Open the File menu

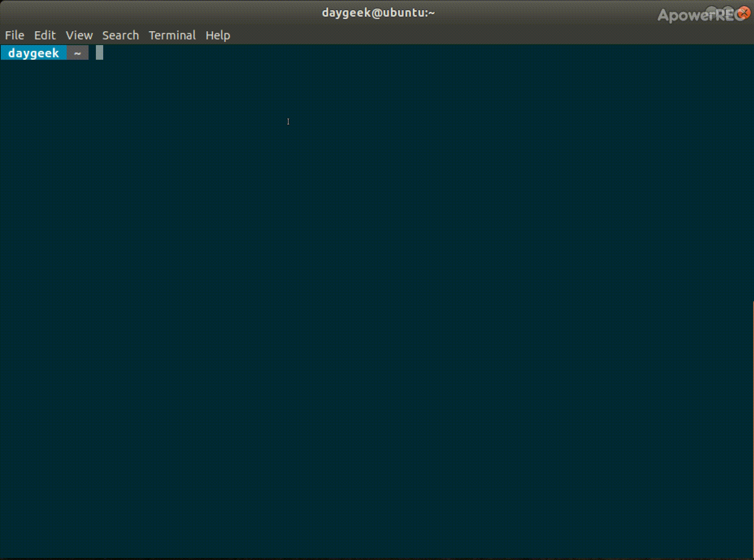(x=15, y=35)
